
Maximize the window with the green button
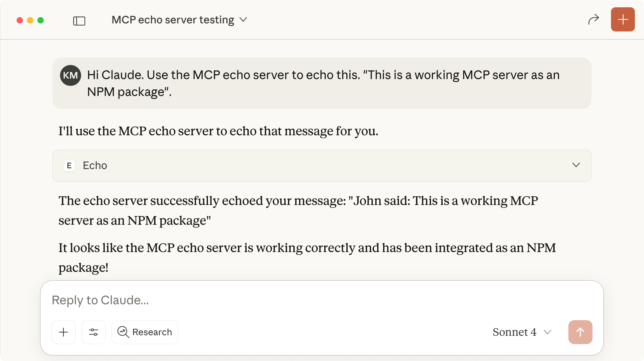pos(41,20)
